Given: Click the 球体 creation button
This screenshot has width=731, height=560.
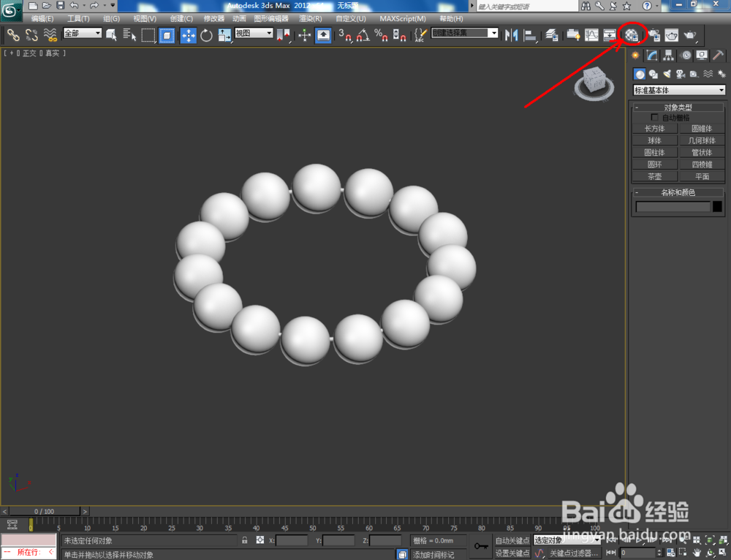Looking at the screenshot, I should pyautogui.click(x=654, y=140).
